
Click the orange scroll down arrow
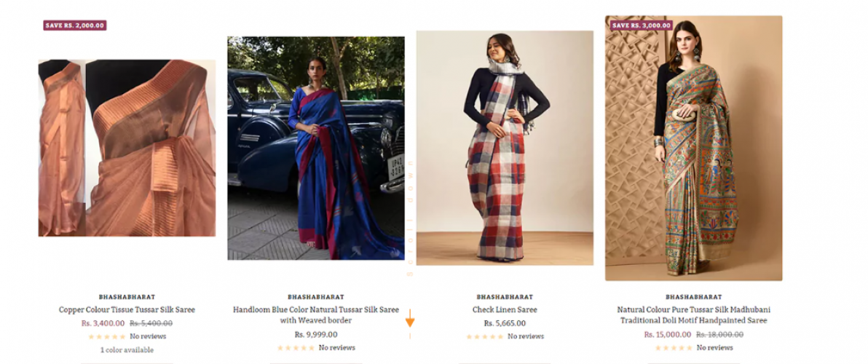click(x=410, y=319)
